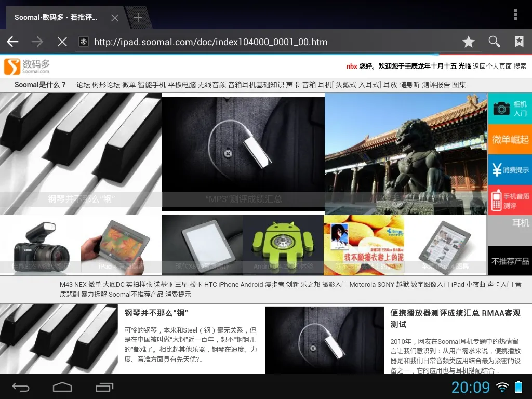Open the 手机音质测评 phone tile
Image resolution: width=532 pixels, height=399 pixels.
coord(510,200)
